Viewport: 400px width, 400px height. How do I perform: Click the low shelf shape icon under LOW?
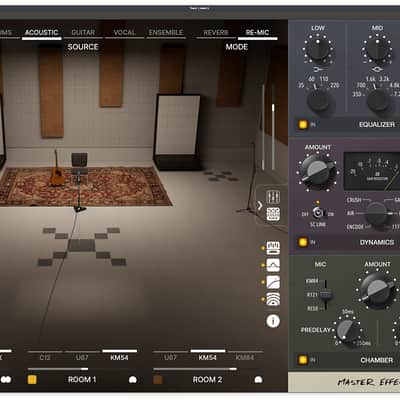tap(318, 69)
